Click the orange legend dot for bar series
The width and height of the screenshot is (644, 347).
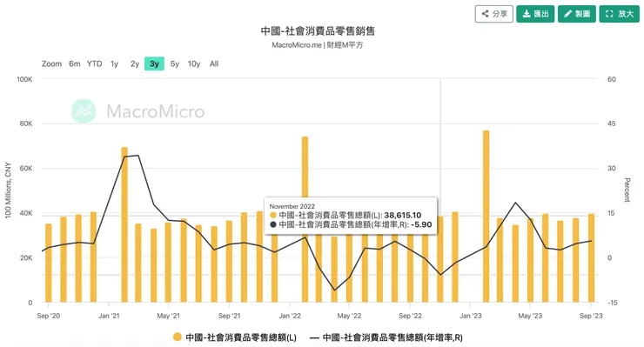tap(177, 337)
